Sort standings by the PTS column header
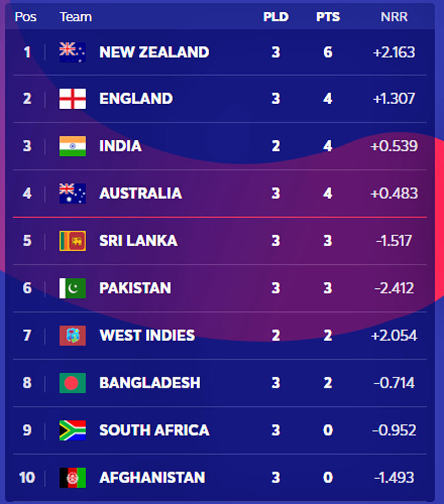The image size is (444, 504). 327,17
